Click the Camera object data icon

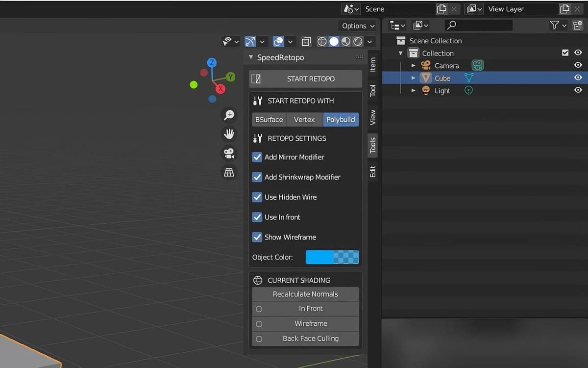pyautogui.click(x=478, y=65)
